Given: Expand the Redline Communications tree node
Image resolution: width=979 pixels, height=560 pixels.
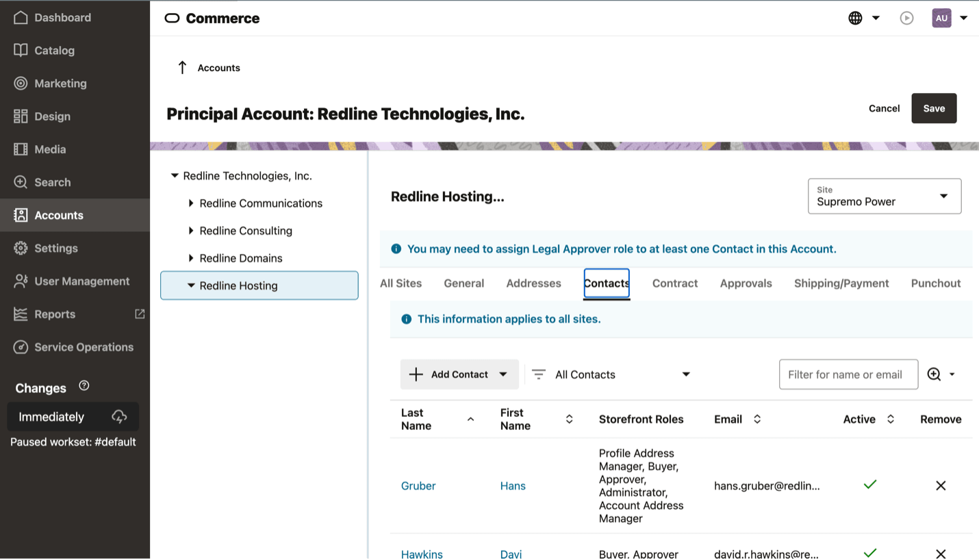Looking at the screenshot, I should [190, 203].
